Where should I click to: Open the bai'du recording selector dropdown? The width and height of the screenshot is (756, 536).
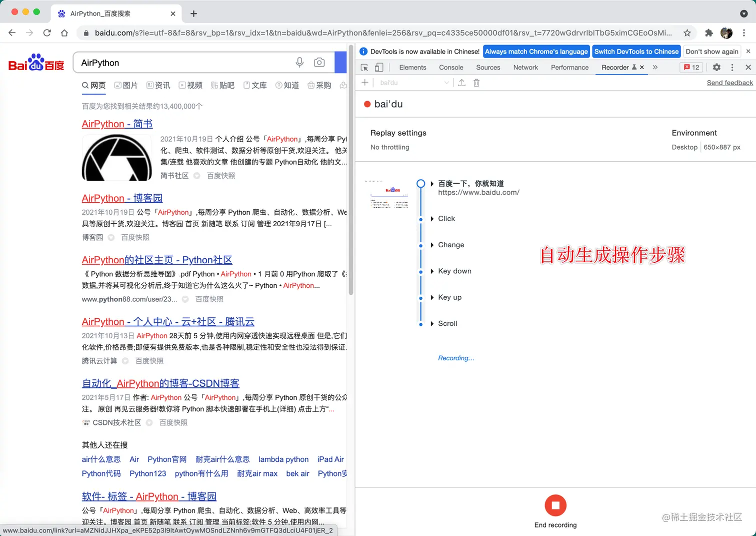(x=414, y=83)
